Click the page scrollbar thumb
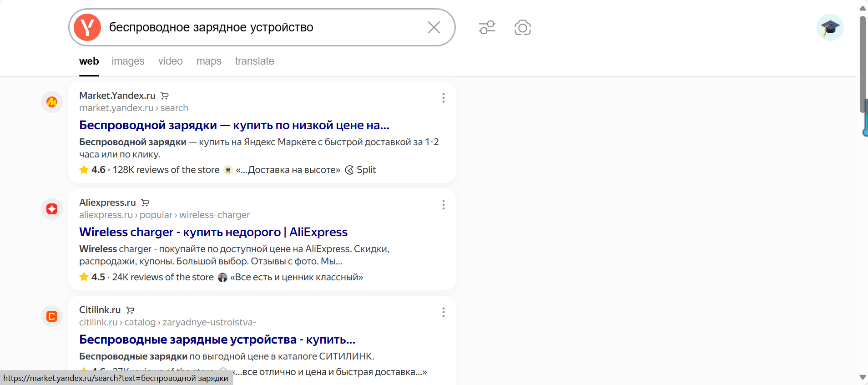This screenshot has height=385, width=868. click(x=863, y=64)
